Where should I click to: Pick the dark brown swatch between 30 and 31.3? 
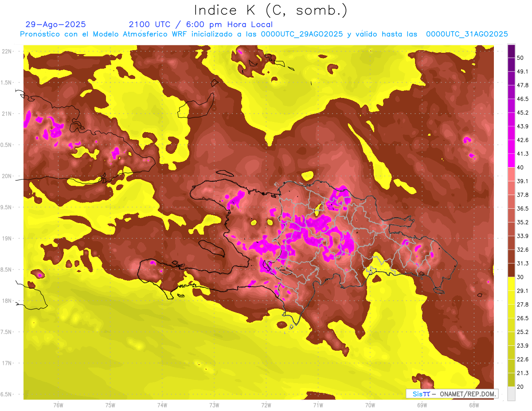click(511, 270)
